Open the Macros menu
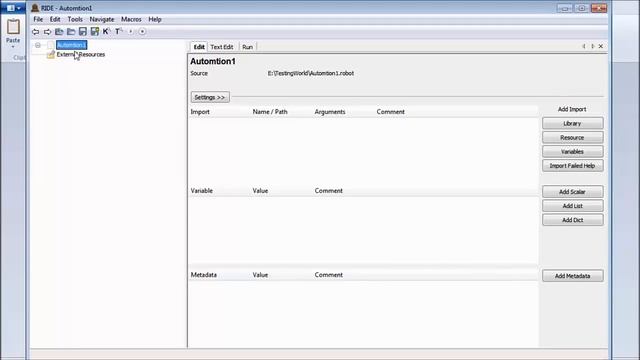Viewport: 640px width, 360px height. click(131, 19)
